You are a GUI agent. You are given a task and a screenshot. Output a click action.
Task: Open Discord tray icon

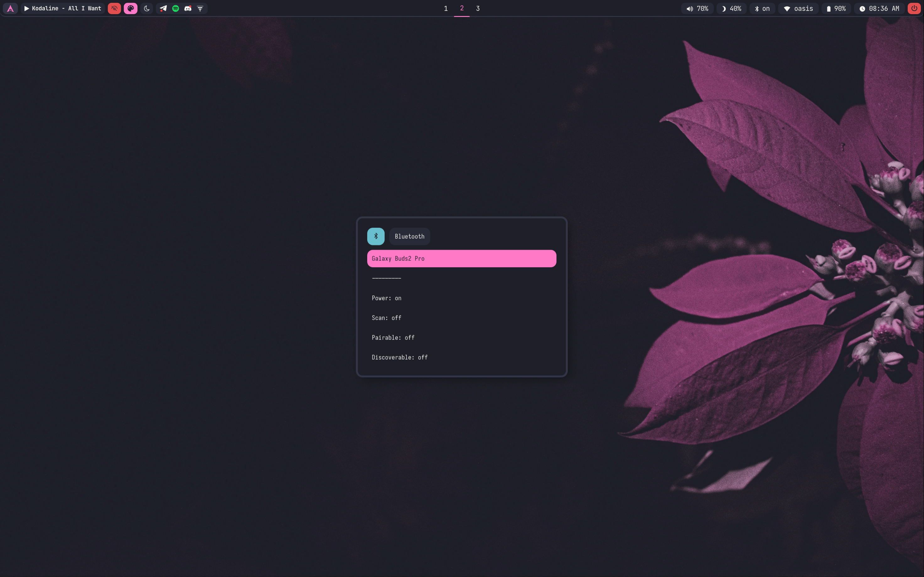188,8
